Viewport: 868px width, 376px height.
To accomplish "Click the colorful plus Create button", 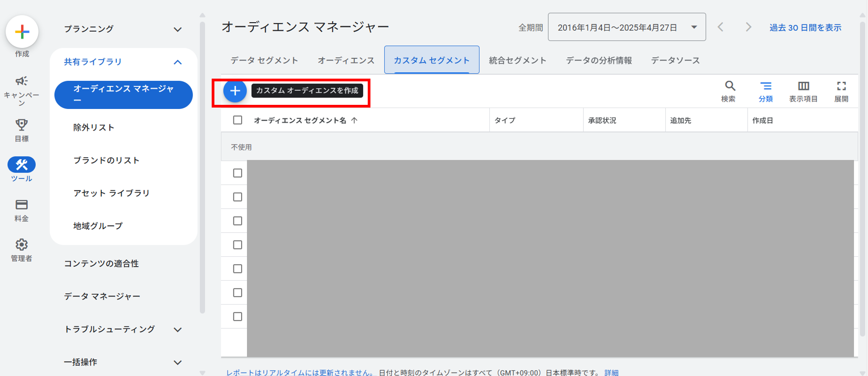I will [22, 32].
